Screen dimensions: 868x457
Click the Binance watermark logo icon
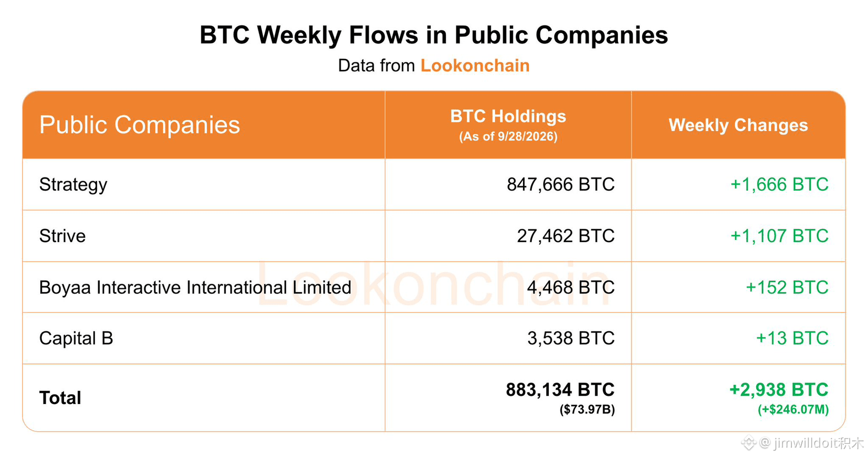(748, 442)
